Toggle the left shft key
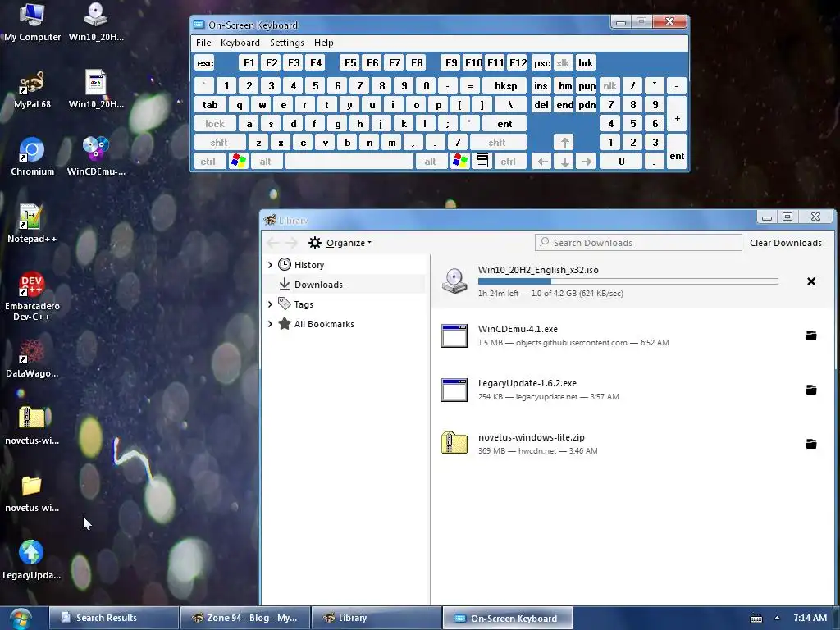This screenshot has width=840, height=630. [219, 143]
